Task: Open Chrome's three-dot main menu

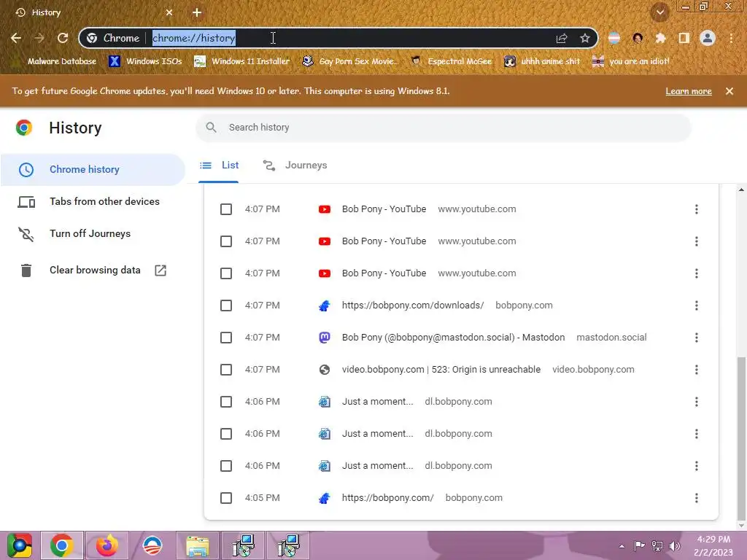Action: pos(731,38)
